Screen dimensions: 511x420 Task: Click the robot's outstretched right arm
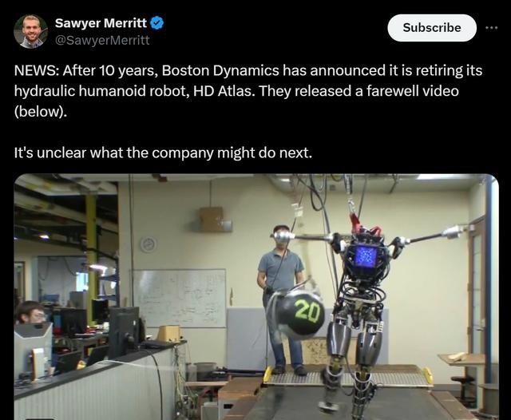click(305, 237)
